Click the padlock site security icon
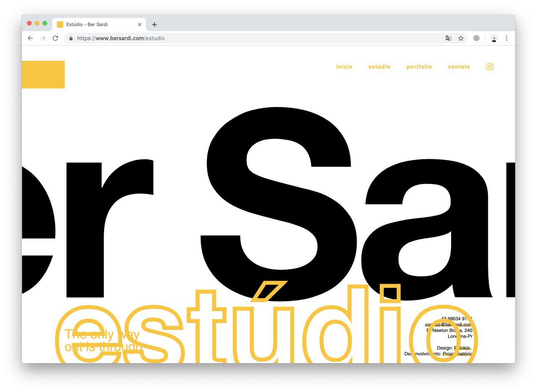Viewport: 537px width, 392px height. 71,38
